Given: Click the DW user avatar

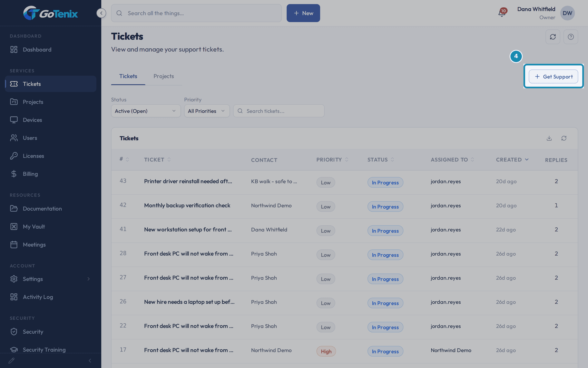Looking at the screenshot, I should pos(567,13).
